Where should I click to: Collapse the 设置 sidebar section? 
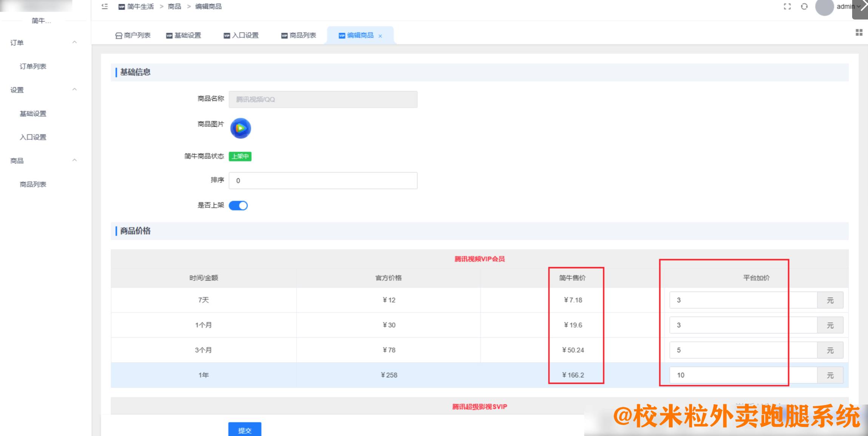(74, 89)
